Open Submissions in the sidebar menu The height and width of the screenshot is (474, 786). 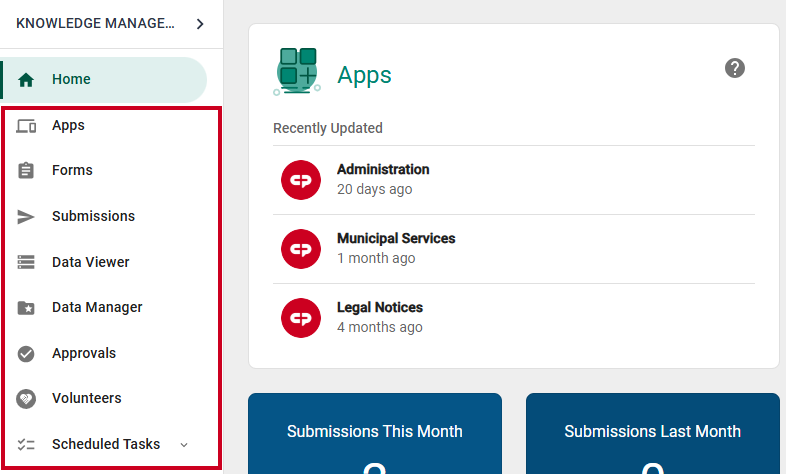click(93, 216)
